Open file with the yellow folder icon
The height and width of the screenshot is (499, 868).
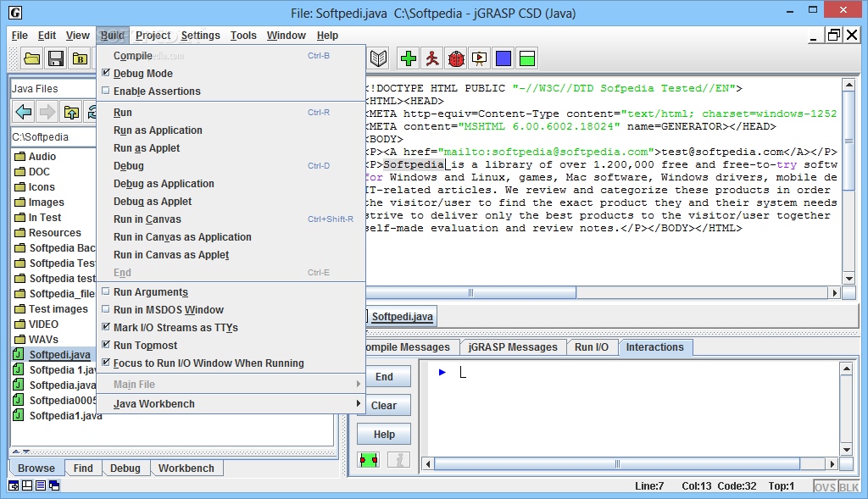coord(31,58)
